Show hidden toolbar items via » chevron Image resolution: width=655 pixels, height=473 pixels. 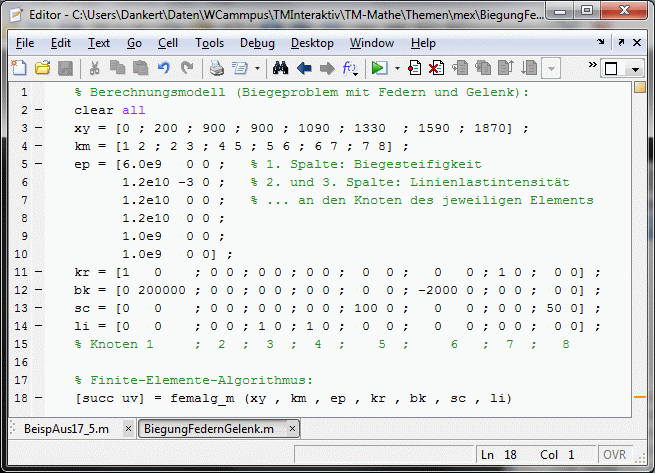[593, 66]
